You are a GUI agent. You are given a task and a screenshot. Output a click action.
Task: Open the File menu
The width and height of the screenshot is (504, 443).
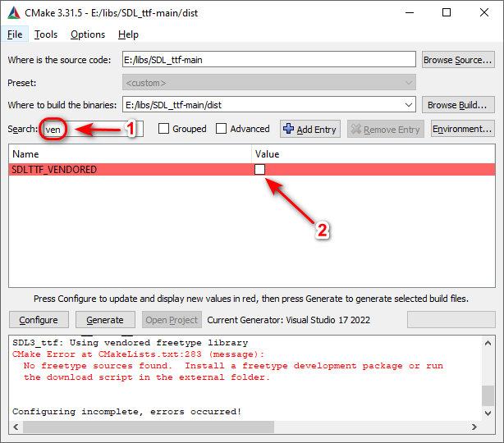click(x=15, y=34)
